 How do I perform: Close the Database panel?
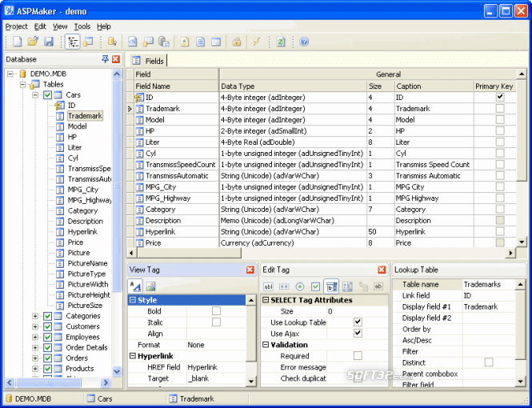(x=116, y=59)
